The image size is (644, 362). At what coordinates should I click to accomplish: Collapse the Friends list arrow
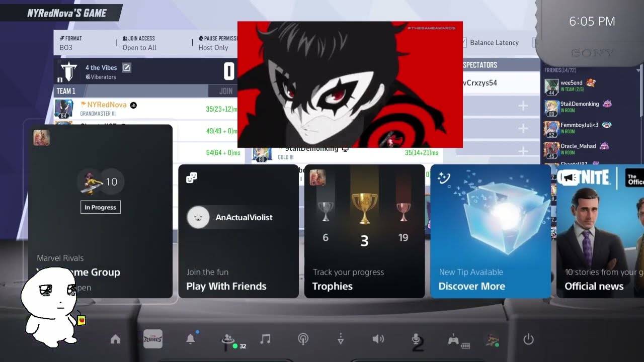(x=639, y=70)
